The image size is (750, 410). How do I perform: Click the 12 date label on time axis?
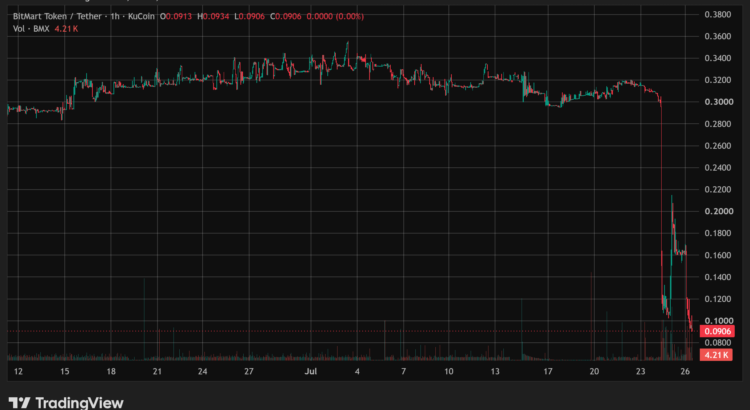(18, 371)
